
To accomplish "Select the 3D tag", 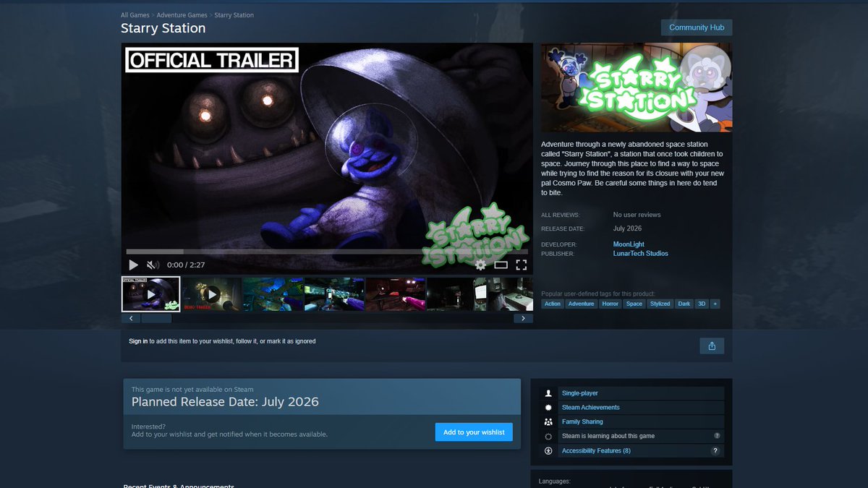I will [x=702, y=304].
